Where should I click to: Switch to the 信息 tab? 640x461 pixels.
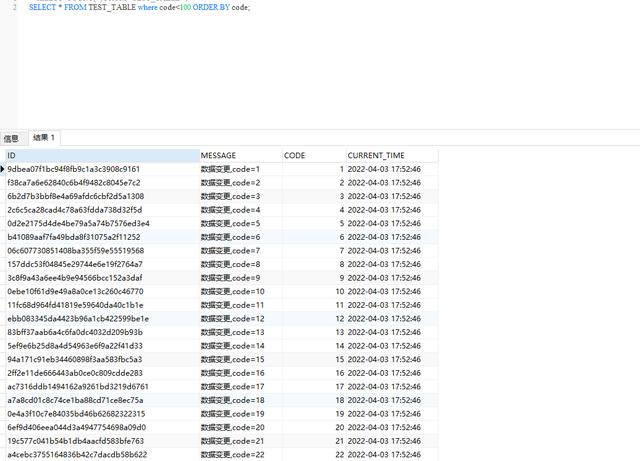[x=11, y=138]
